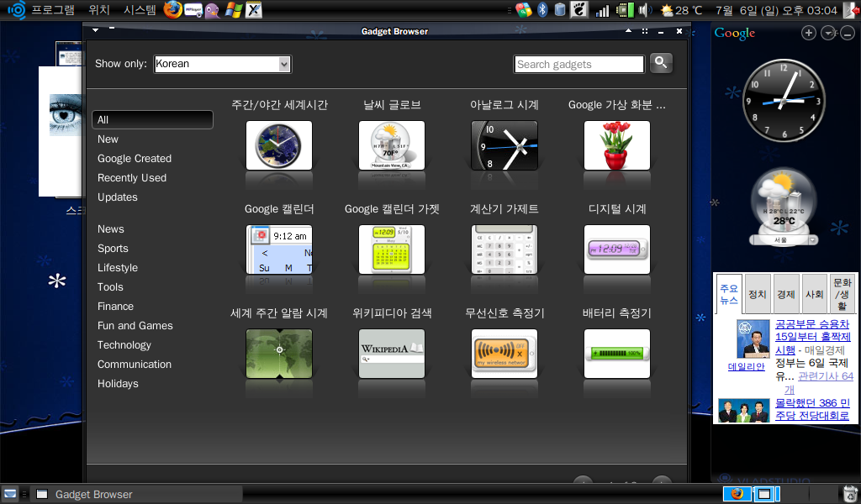This screenshot has height=504, width=861.
Task: Click the Bluetooth tray icon
Action: pos(542,10)
